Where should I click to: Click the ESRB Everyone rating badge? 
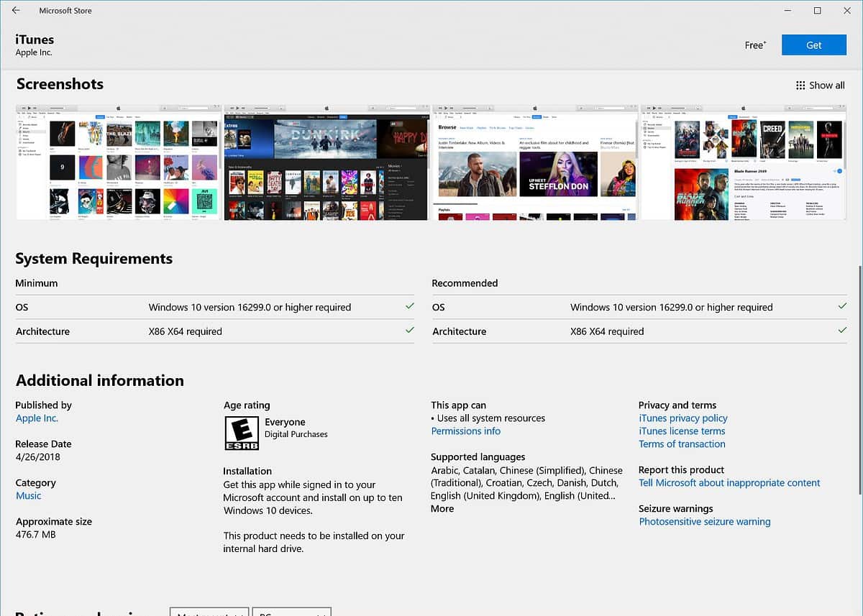(241, 433)
